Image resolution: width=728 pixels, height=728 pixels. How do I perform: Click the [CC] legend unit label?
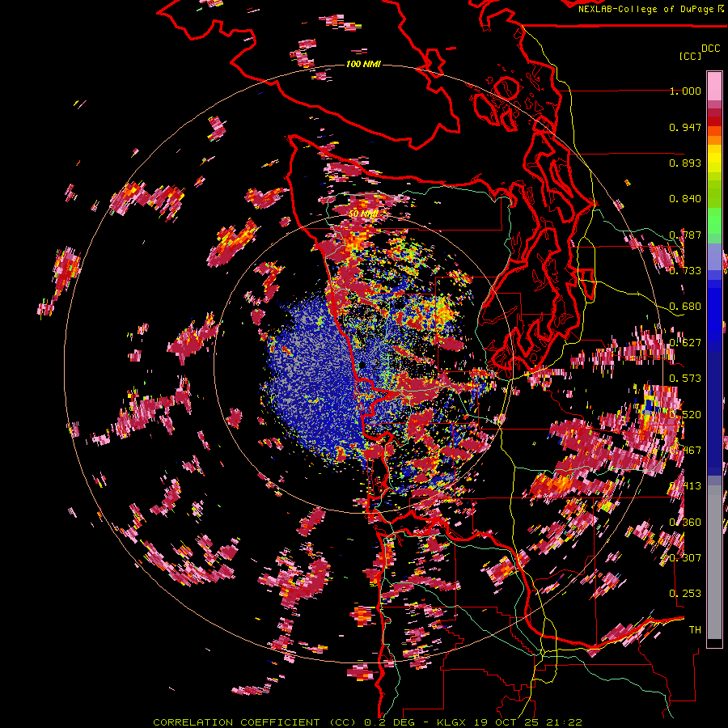coord(690,56)
